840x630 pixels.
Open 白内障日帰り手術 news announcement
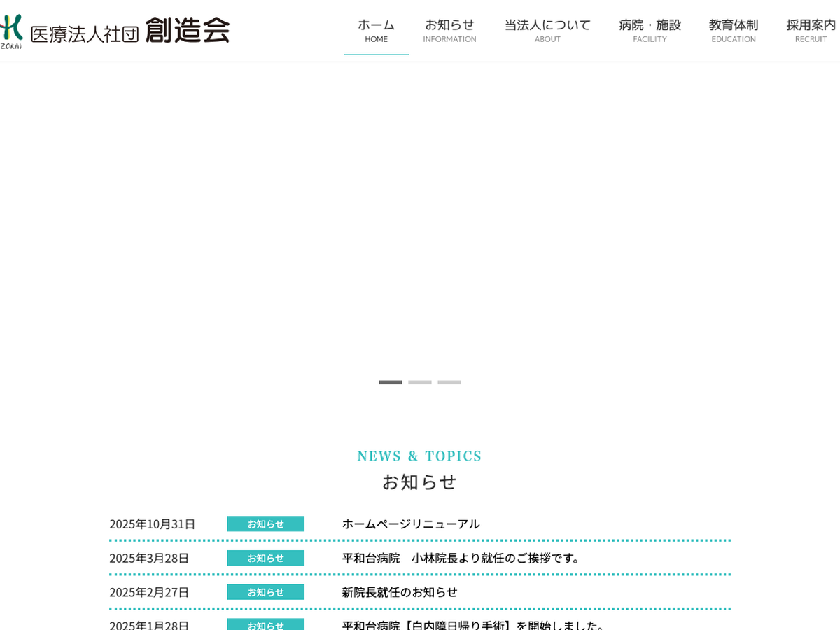[475, 624]
